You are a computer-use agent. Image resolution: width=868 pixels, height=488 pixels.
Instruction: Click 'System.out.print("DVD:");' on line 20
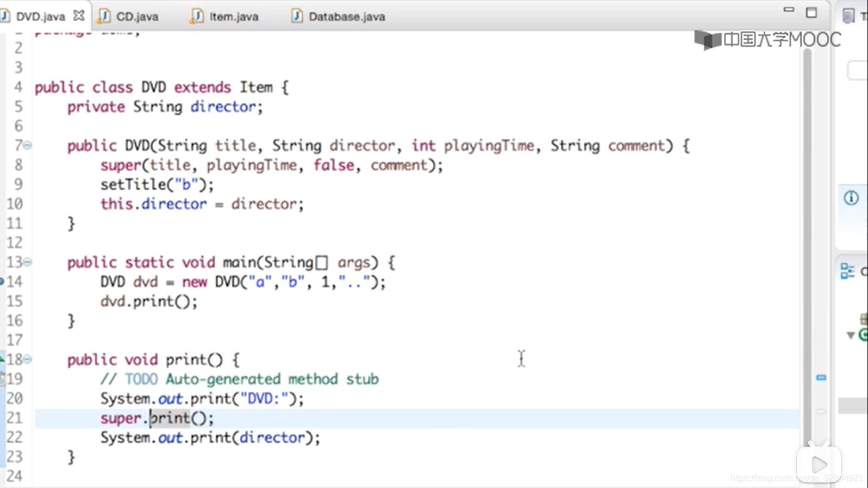click(x=202, y=398)
